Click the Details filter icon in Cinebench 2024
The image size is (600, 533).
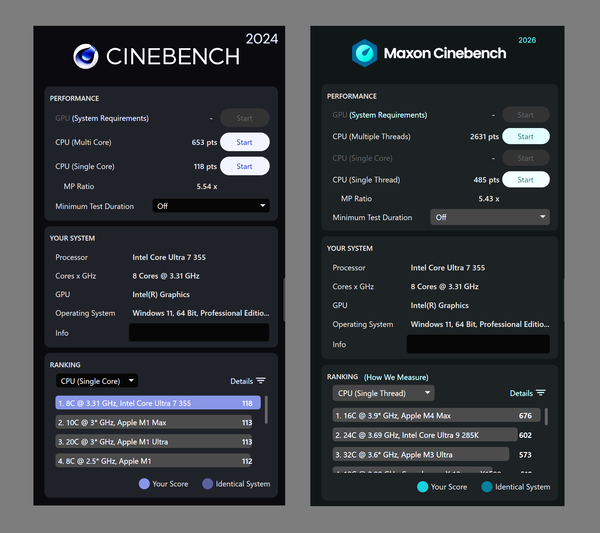tap(261, 381)
